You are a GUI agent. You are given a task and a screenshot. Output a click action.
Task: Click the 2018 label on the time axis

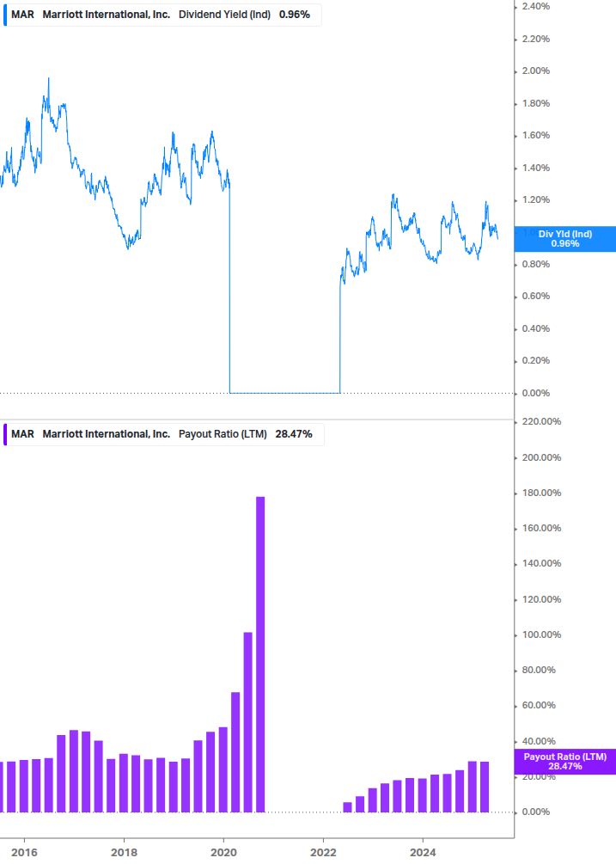124,853
